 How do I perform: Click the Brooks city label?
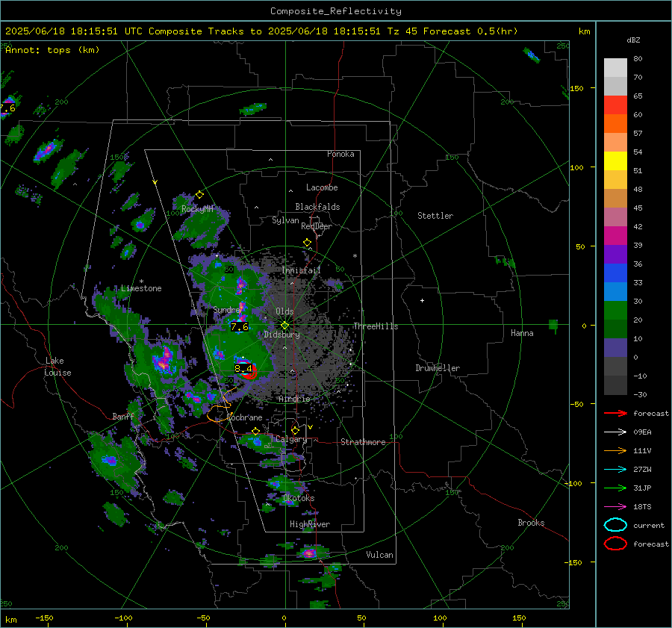point(531,523)
